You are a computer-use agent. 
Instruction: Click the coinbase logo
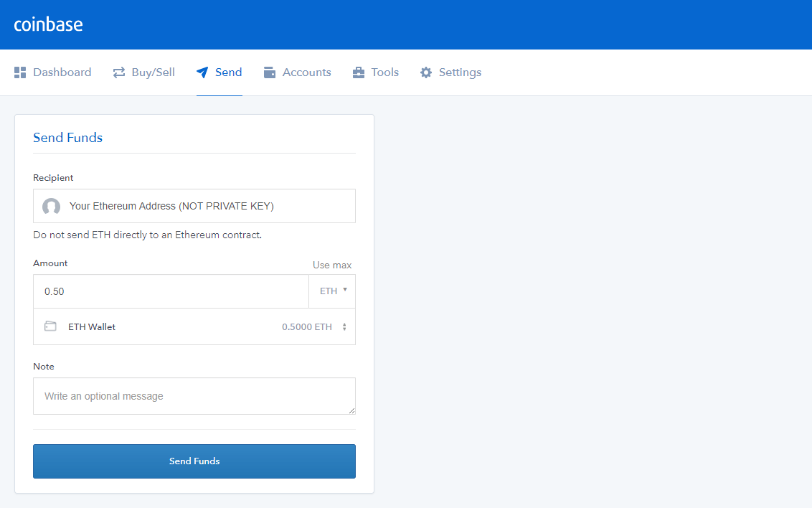(x=48, y=24)
